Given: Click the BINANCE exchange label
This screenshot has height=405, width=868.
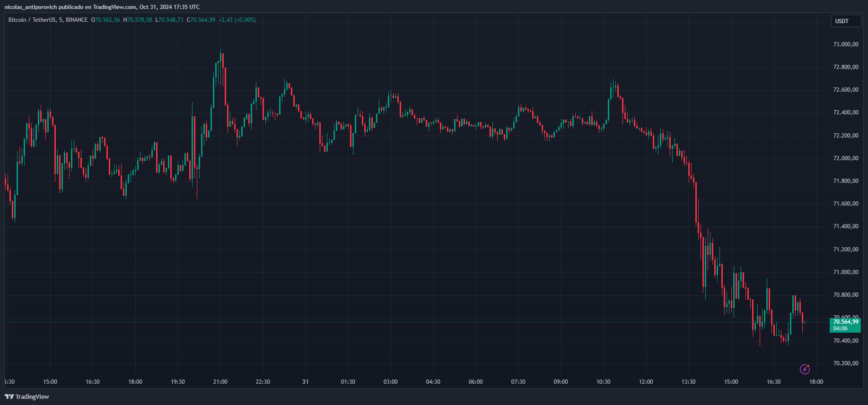Looking at the screenshot, I should point(77,20).
